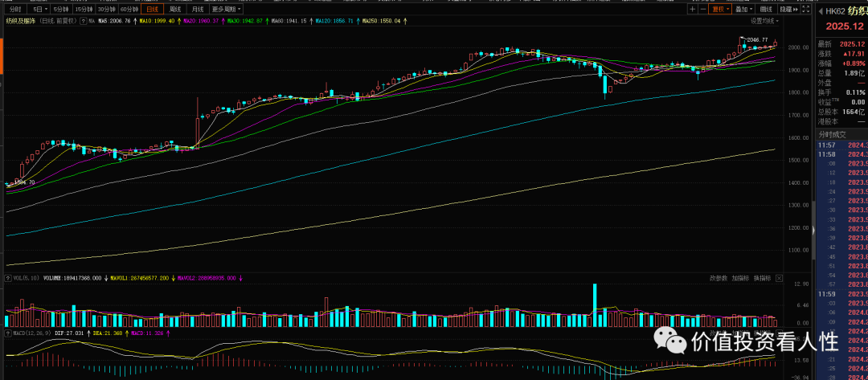The width and height of the screenshot is (868, 380).
Task: Switch to 15分钟 chart period
Action: point(84,10)
